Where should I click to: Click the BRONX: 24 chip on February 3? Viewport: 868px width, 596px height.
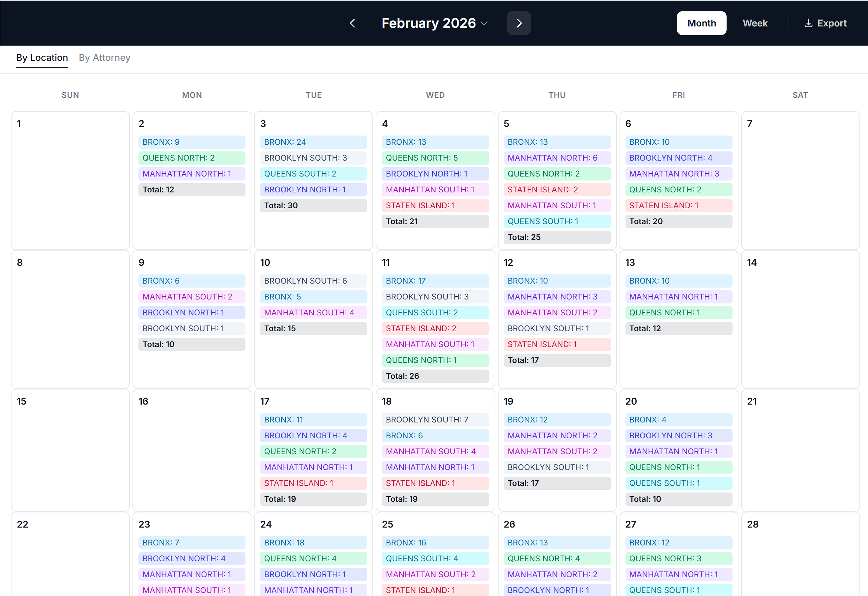[313, 142]
